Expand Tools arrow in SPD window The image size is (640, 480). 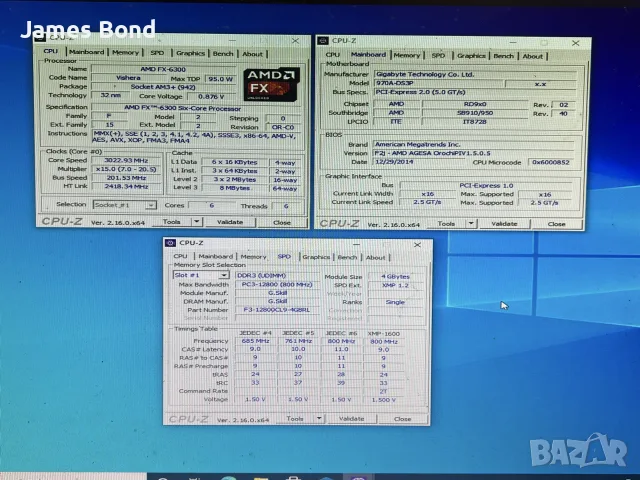(x=319, y=418)
